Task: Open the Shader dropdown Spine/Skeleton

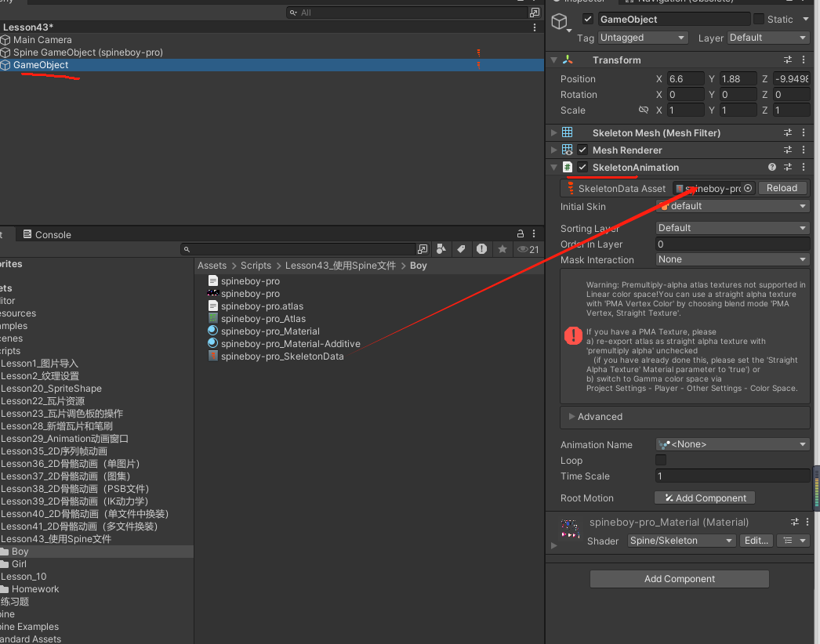Action: (x=681, y=541)
